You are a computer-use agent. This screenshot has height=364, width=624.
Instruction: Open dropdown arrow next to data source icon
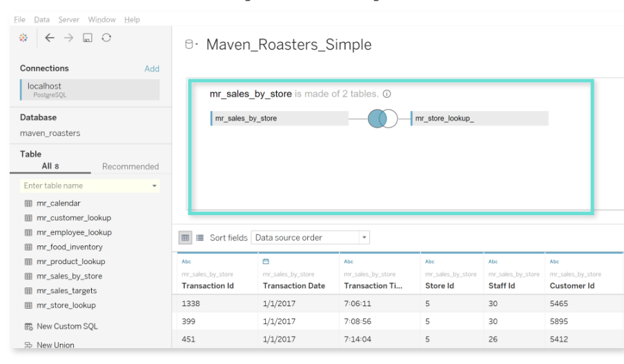197,45
